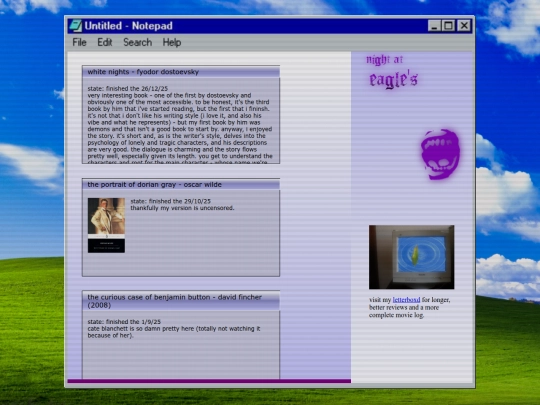Click the 'Untitled - Notepad' title text

point(128,26)
